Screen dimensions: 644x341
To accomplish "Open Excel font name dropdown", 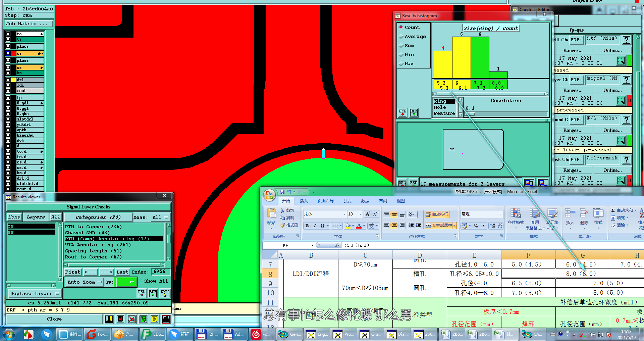I will (344, 214).
